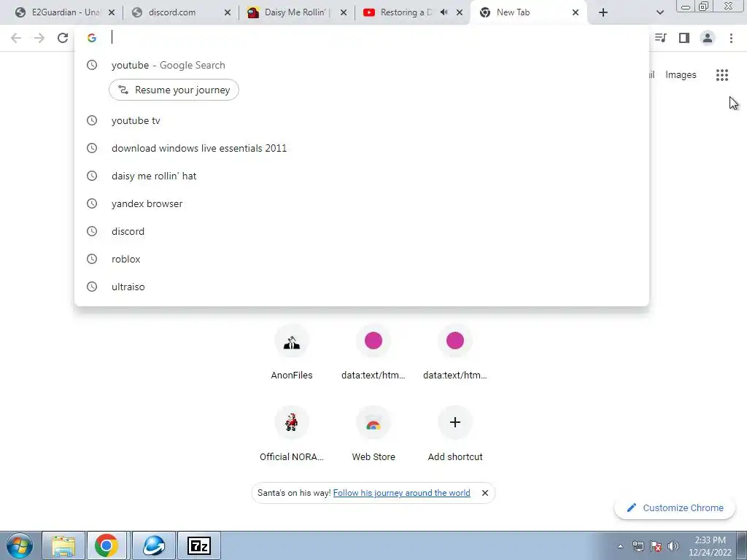Viewport: 747px width, 560px height.
Task: Open the Official NORA... Santa shortcut
Action: 292,434
